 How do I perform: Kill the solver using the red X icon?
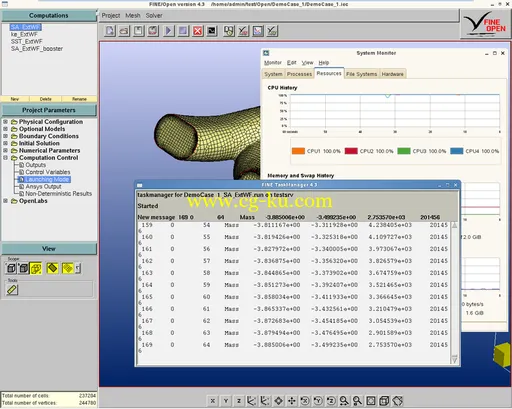click(x=198, y=31)
